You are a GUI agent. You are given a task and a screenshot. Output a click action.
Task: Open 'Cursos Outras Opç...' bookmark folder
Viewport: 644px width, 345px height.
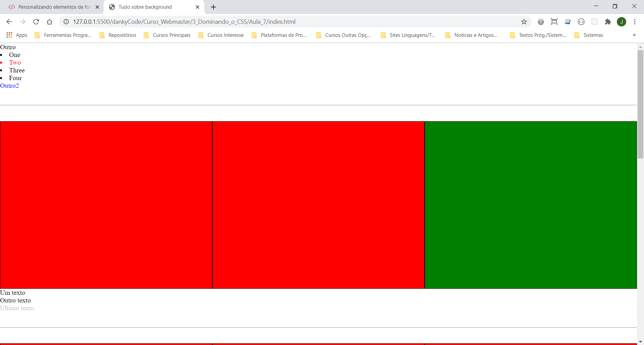343,35
